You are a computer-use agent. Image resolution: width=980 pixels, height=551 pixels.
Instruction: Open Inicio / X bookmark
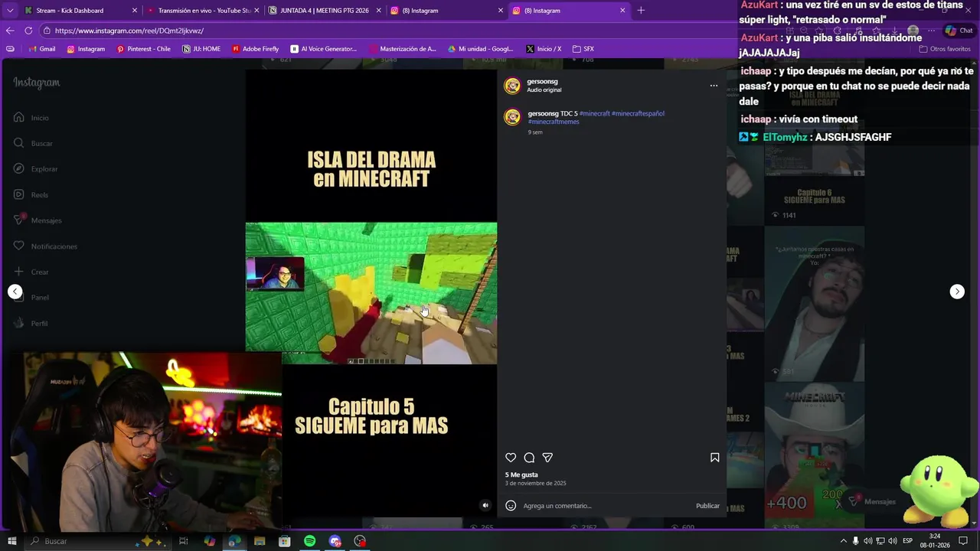pos(544,49)
